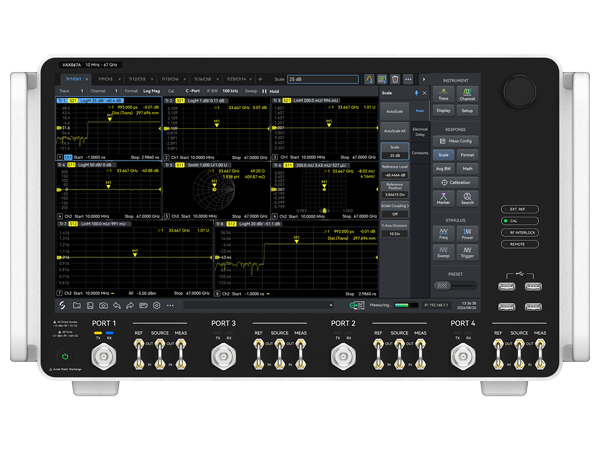600x450 pixels.
Task: Open the marker Search function
Action: 467,198
